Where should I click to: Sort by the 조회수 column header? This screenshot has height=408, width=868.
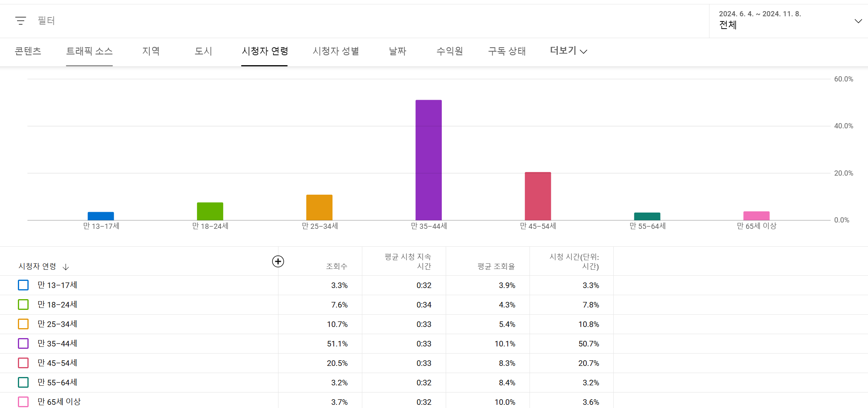tap(336, 267)
